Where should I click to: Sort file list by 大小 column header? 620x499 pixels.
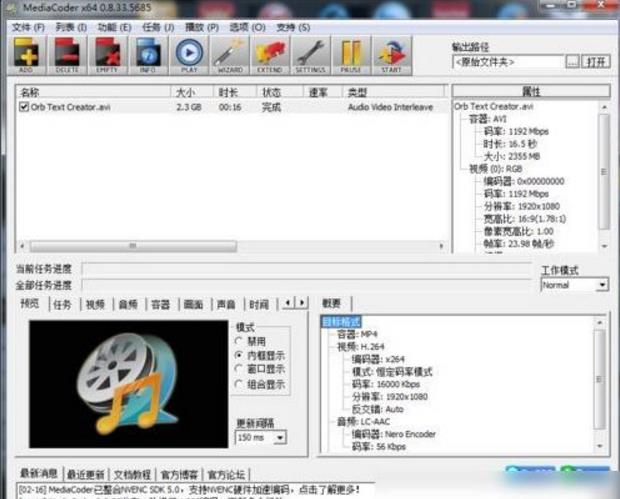pos(192,93)
